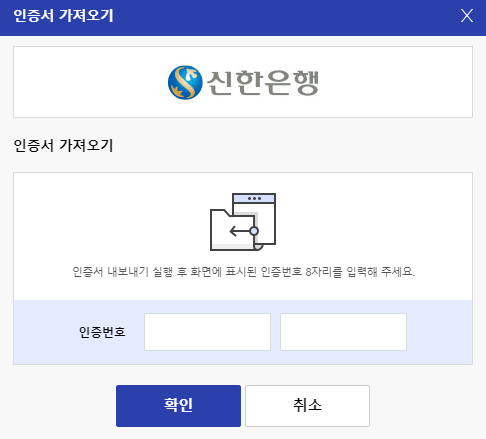The width and height of the screenshot is (486, 439).
Task: Focus the second 인증번호 input box
Action: click(x=343, y=332)
